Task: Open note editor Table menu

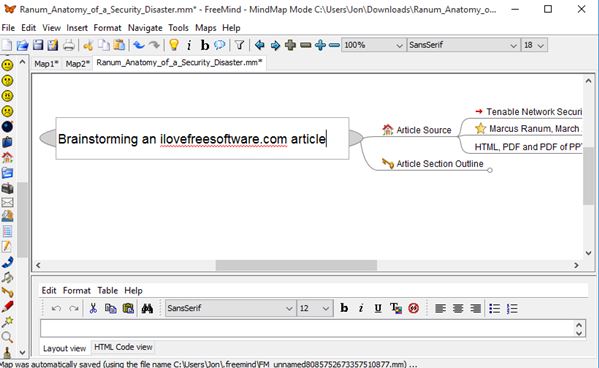Action: (107, 291)
